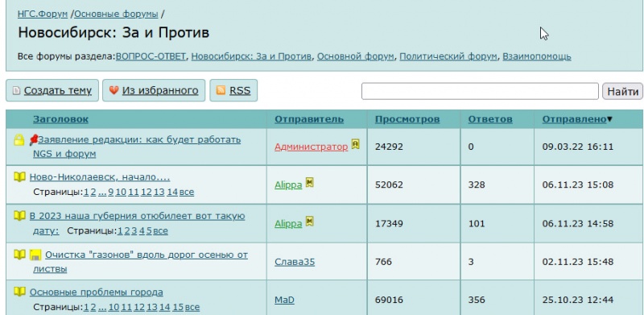644x315 pixels.
Task: Click the page icon on Создать тему
Action: coord(16,90)
